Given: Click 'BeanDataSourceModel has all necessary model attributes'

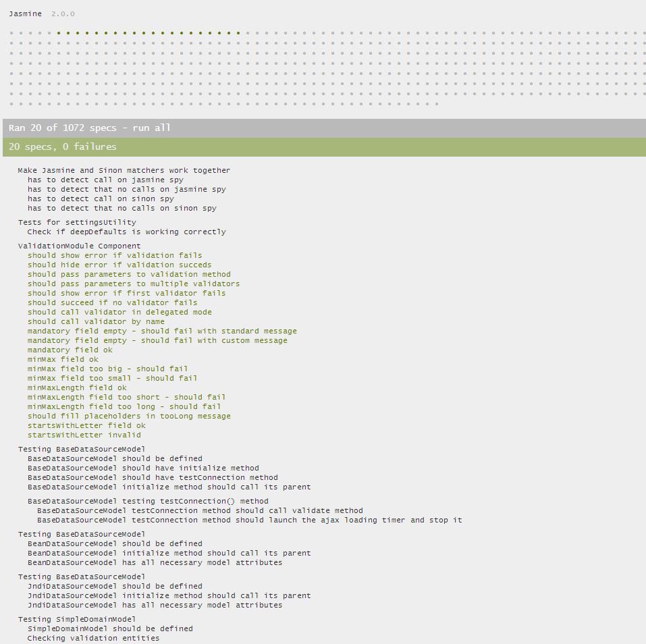Looking at the screenshot, I should [x=155, y=562].
